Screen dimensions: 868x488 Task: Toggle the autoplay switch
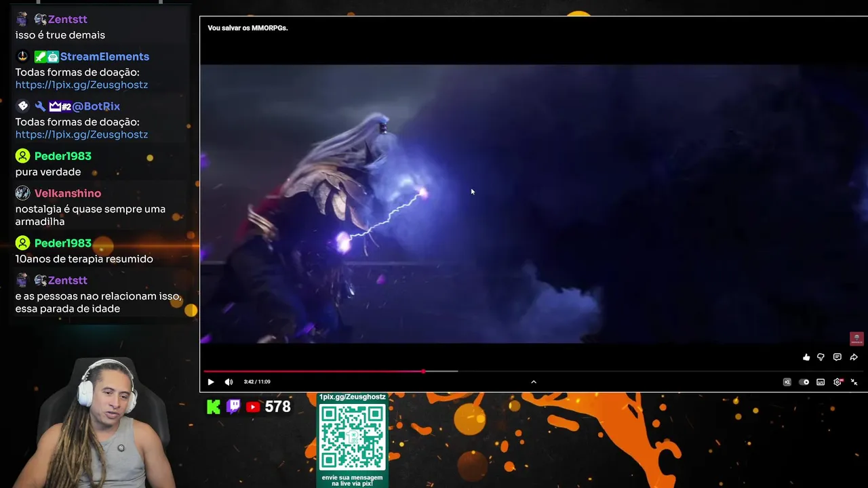[804, 382]
